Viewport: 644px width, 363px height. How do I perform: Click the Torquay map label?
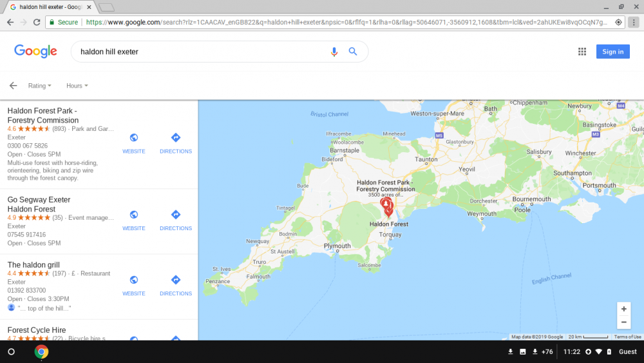click(390, 235)
